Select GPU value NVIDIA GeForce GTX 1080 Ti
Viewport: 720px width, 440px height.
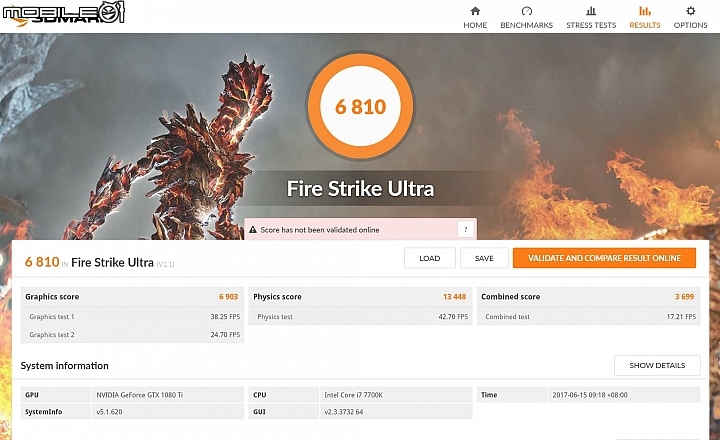pos(140,395)
